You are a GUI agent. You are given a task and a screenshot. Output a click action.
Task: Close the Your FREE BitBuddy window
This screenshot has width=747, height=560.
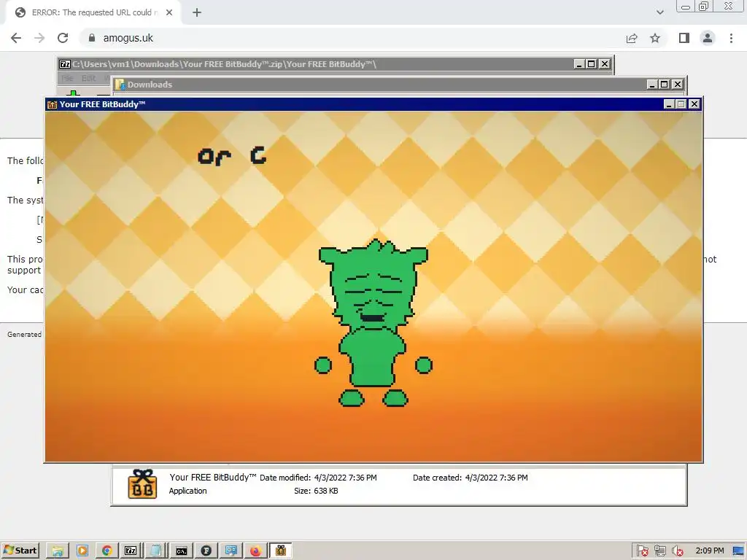(x=694, y=104)
